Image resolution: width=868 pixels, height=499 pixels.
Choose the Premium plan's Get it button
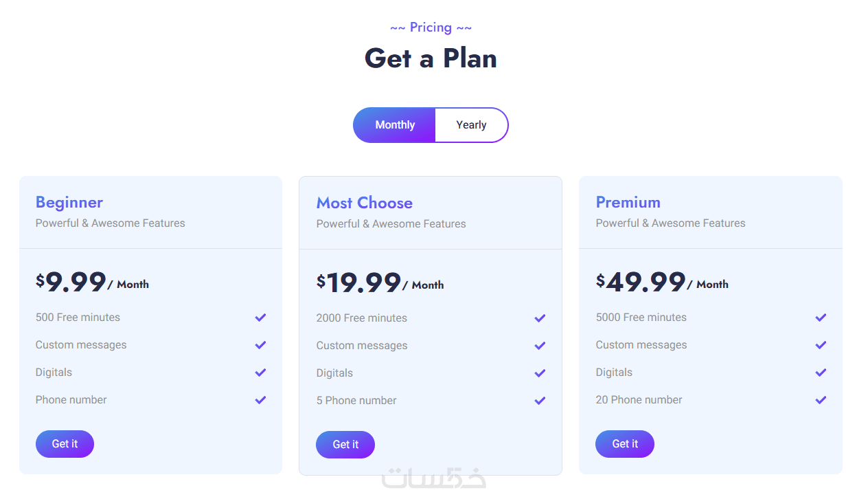coord(625,444)
